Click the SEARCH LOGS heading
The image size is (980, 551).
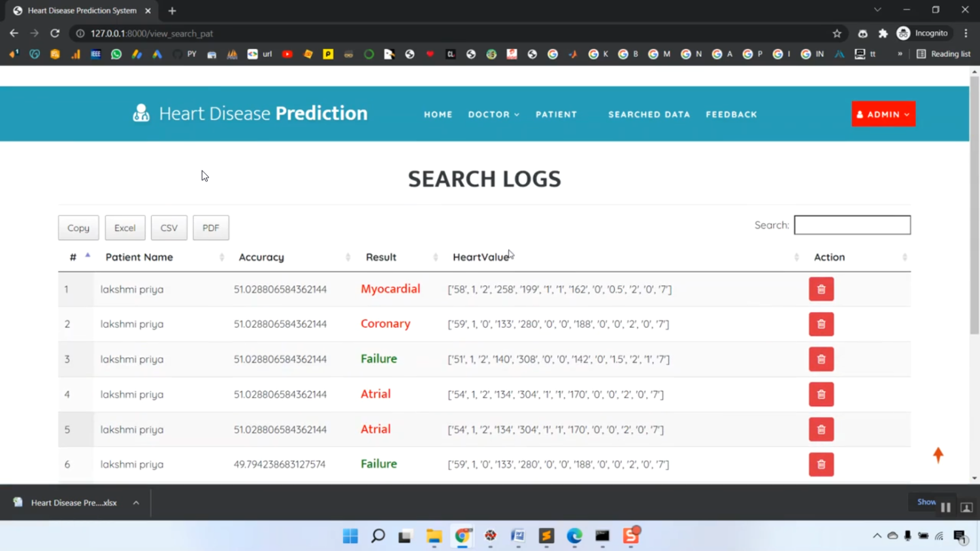click(x=485, y=179)
